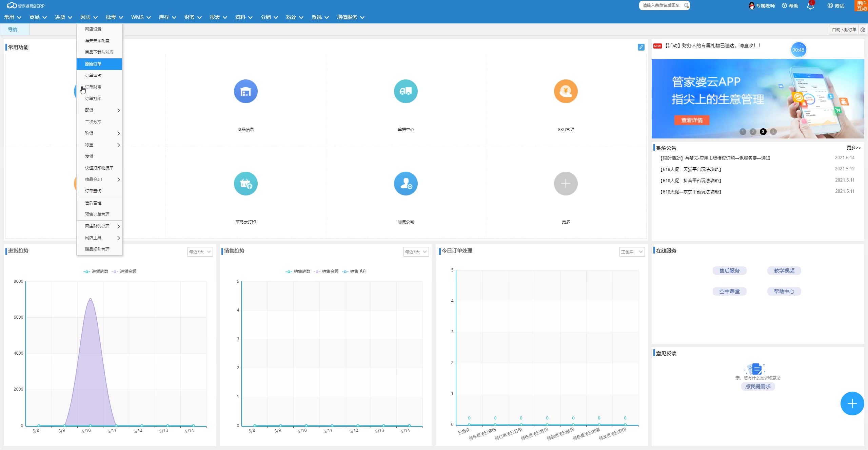Click the 帮助 question mark icon
The height and width of the screenshot is (450, 868).
click(784, 5)
